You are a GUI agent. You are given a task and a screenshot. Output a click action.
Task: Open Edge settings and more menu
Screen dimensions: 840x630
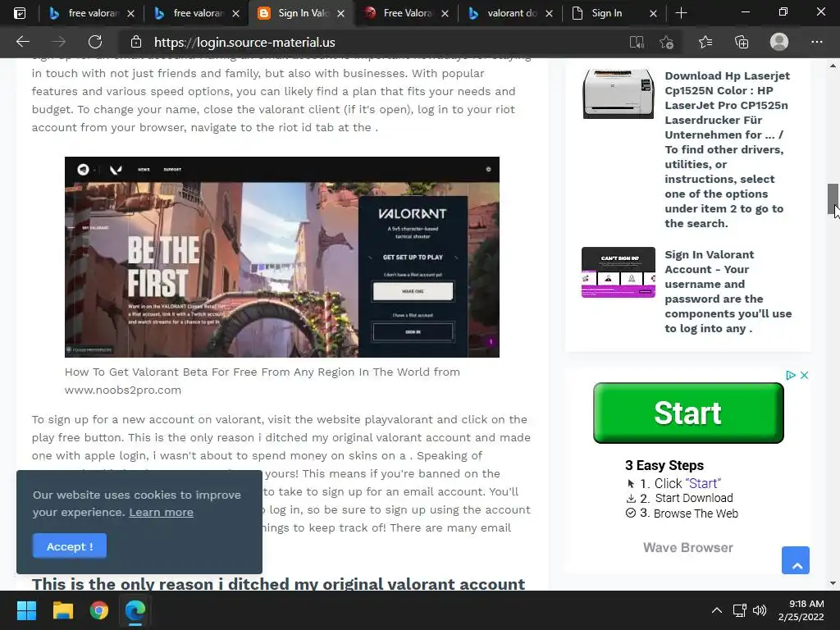click(x=817, y=42)
